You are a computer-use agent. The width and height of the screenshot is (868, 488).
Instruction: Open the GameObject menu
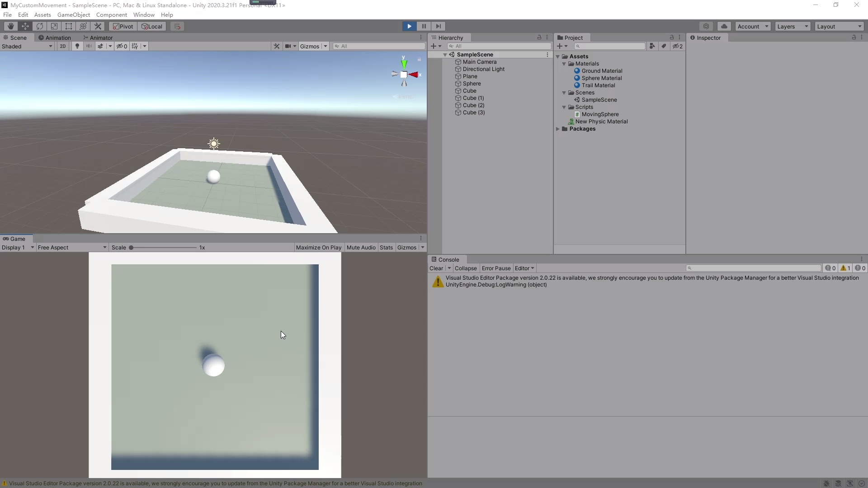click(73, 14)
